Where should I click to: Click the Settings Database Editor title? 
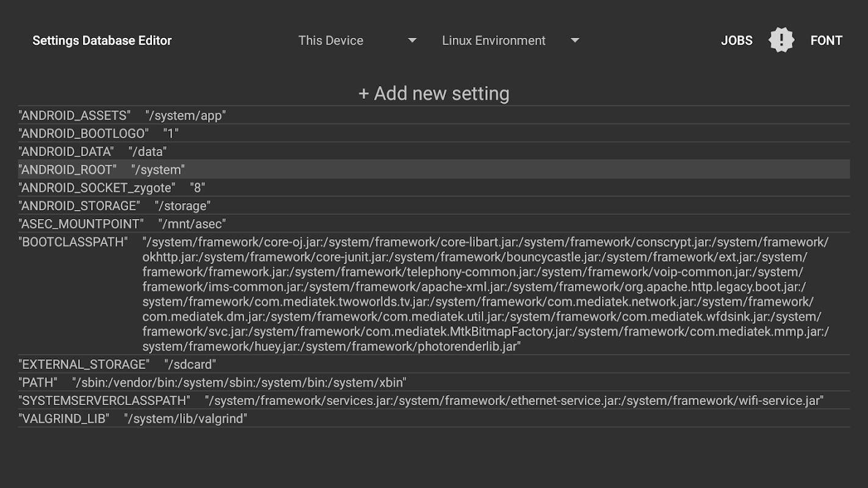click(102, 40)
